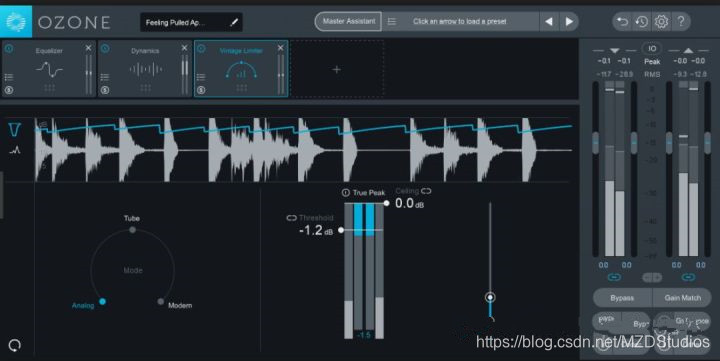The height and width of the screenshot is (361, 720).
Task: Open the undo history clock icon
Action: coord(641,22)
